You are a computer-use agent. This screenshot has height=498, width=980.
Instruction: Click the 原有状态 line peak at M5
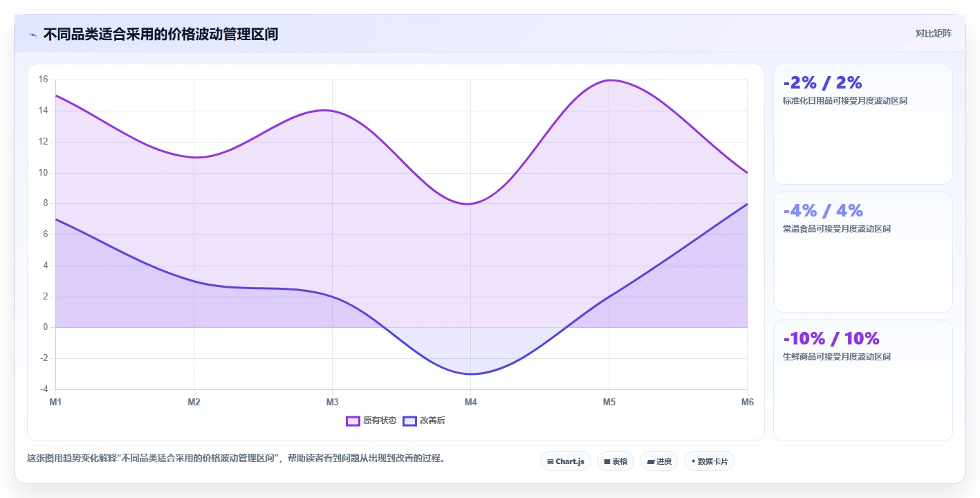609,80
